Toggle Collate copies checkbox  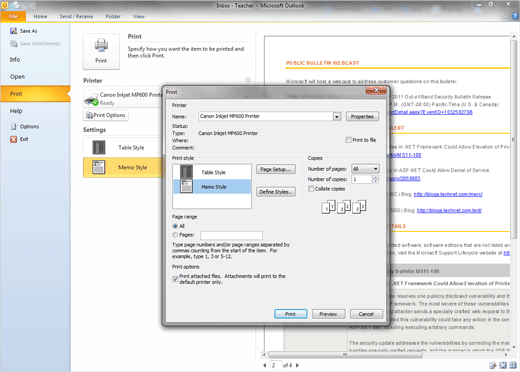tap(311, 189)
